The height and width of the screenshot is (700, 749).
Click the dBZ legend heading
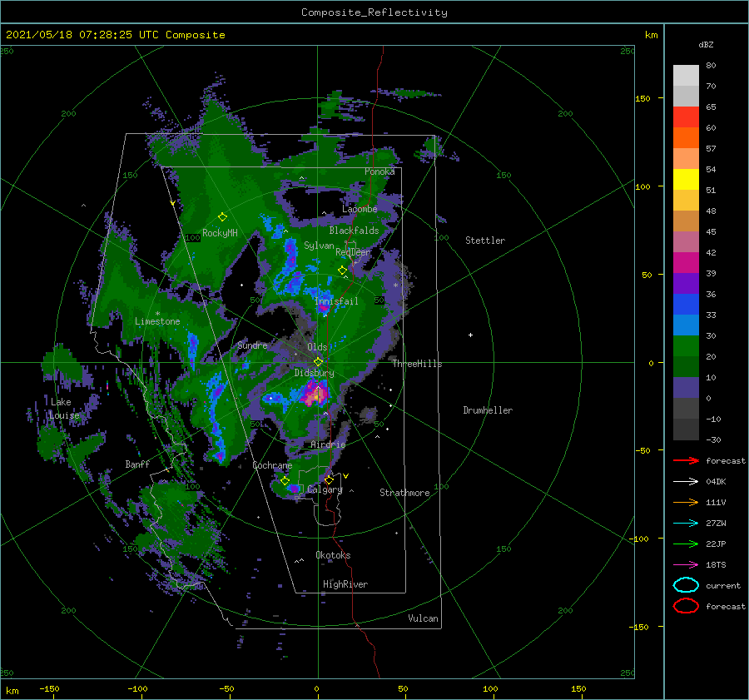pyautogui.click(x=706, y=44)
